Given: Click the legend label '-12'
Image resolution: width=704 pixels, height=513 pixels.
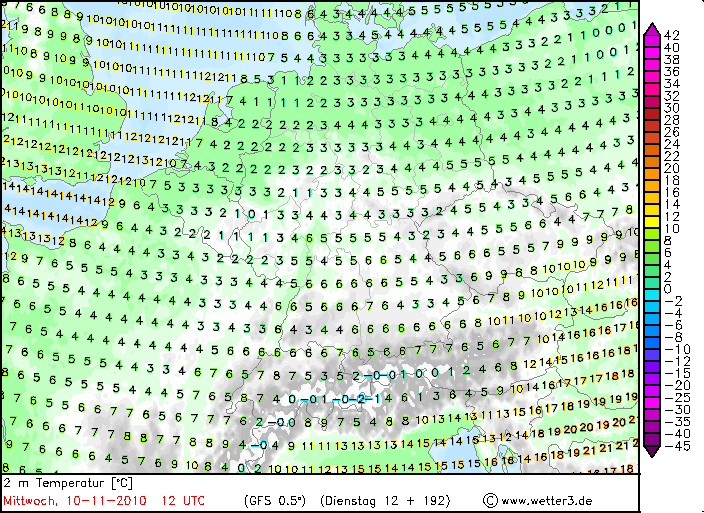Looking at the screenshot, I should coord(677,362).
